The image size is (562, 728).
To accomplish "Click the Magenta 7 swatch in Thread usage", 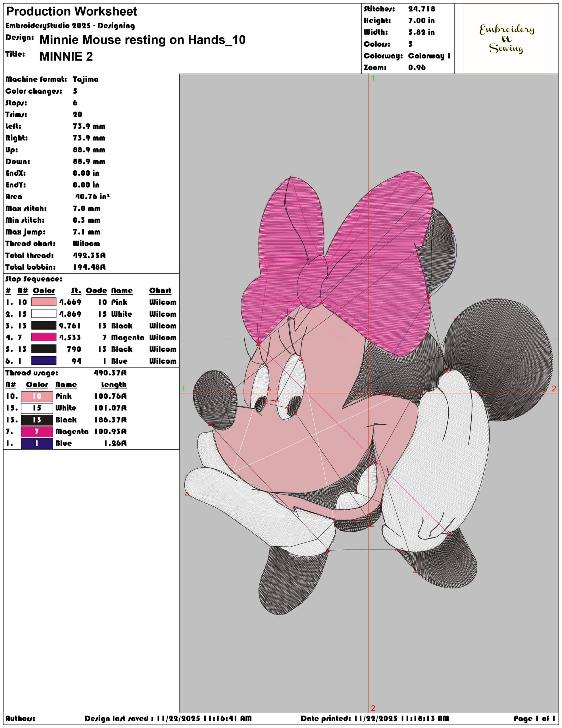I will (x=37, y=432).
